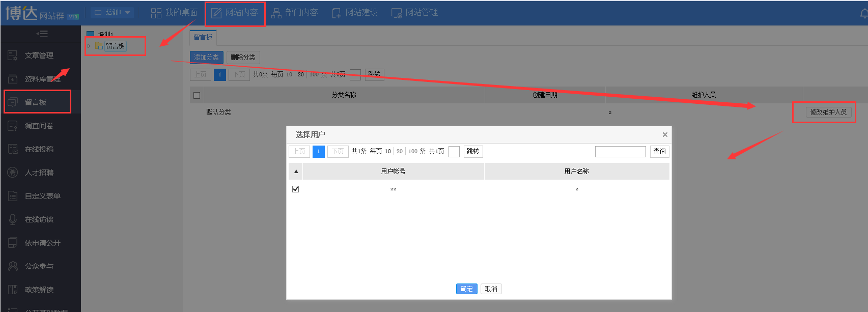The width and height of the screenshot is (868, 312).
Task: Open 公众参与 via its people icon
Action: click(13, 266)
